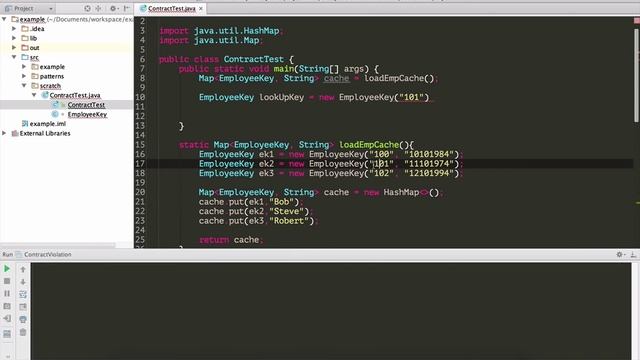The width and height of the screenshot is (640, 360).
Task: Click the editor vertical scrollbar
Action: (x=636, y=75)
